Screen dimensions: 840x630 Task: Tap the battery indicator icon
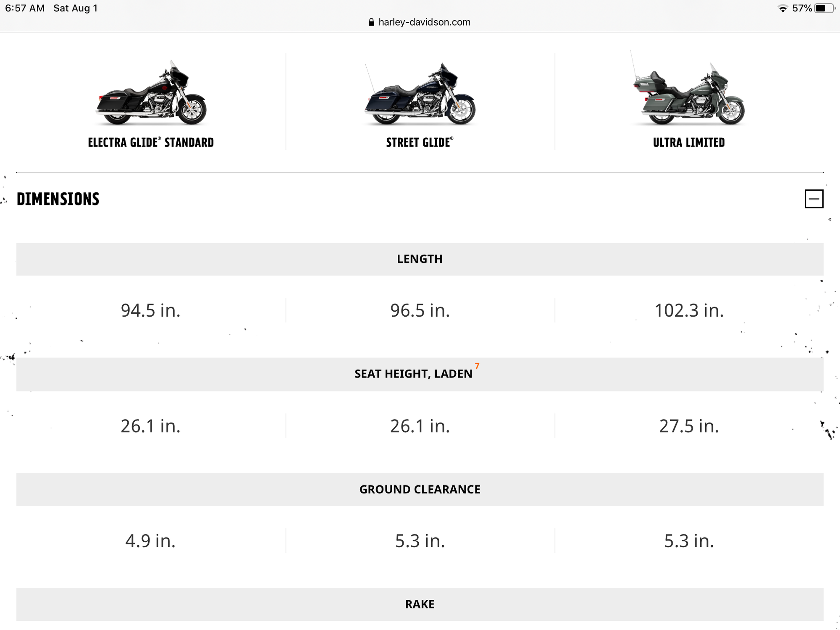(823, 8)
